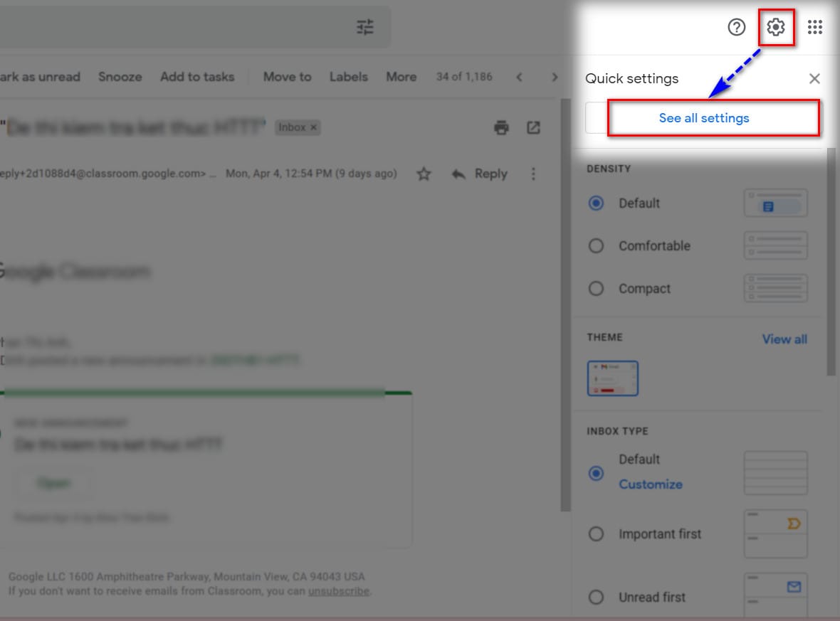
Task: Open the Move to menu
Action: click(x=287, y=77)
